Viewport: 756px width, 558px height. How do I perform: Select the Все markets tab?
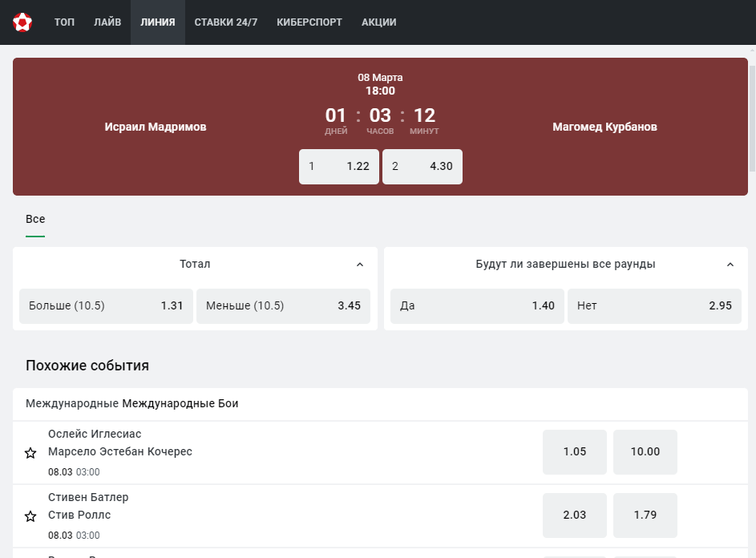click(35, 220)
